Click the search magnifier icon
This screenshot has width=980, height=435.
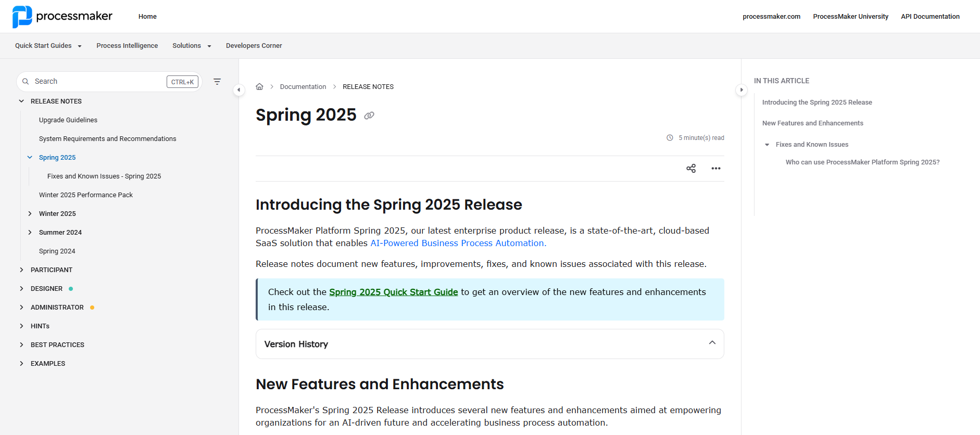click(26, 82)
